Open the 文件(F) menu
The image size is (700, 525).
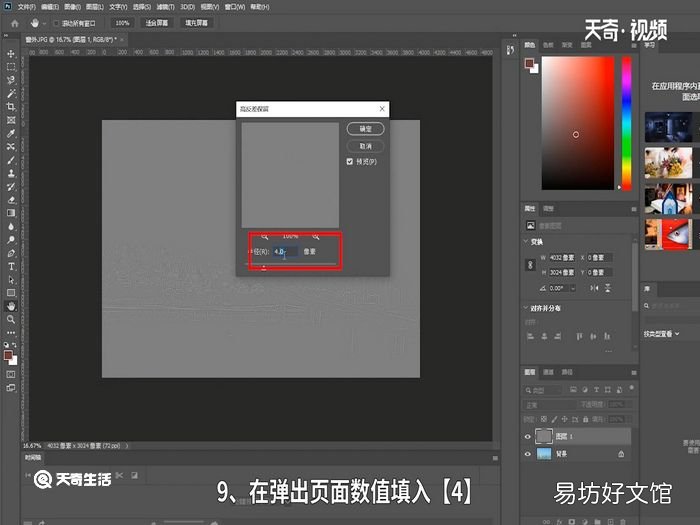pyautogui.click(x=26, y=7)
